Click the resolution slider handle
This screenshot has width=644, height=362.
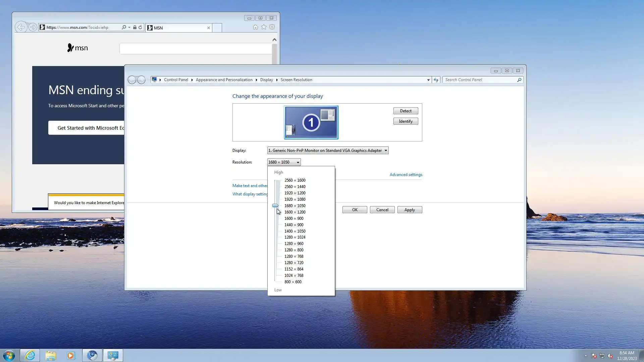click(x=275, y=205)
